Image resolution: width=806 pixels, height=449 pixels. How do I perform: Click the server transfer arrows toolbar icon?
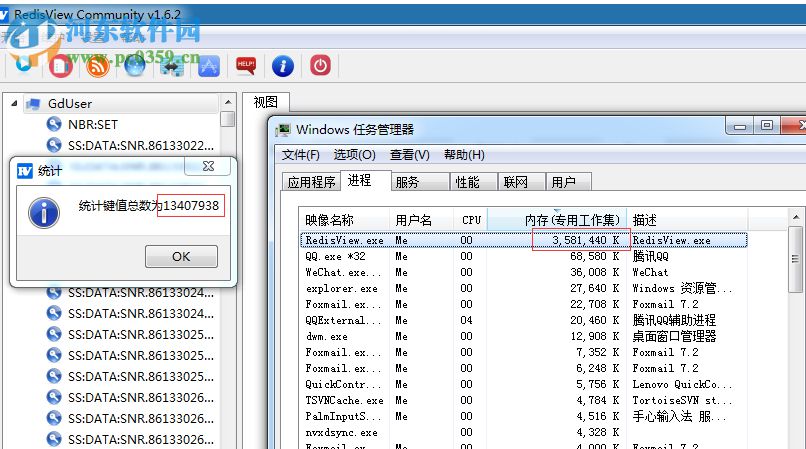pyautogui.click(x=172, y=67)
